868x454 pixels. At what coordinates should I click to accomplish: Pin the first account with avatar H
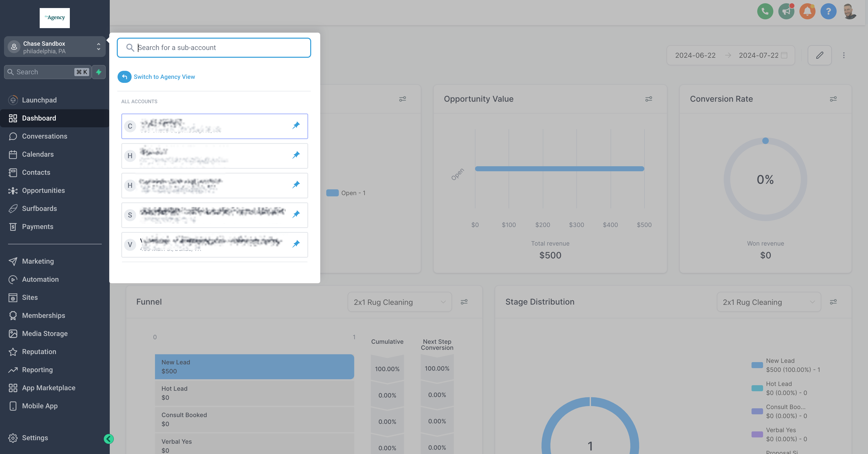(296, 155)
